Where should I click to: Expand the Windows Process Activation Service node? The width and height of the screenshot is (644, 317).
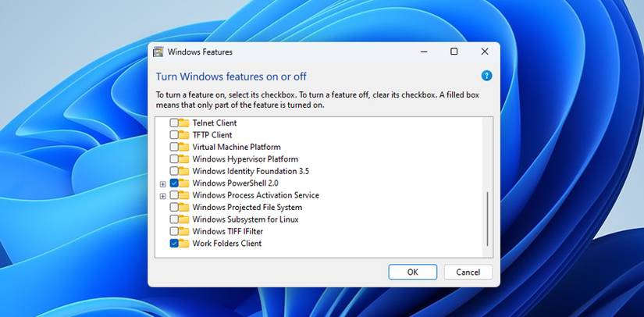click(162, 196)
